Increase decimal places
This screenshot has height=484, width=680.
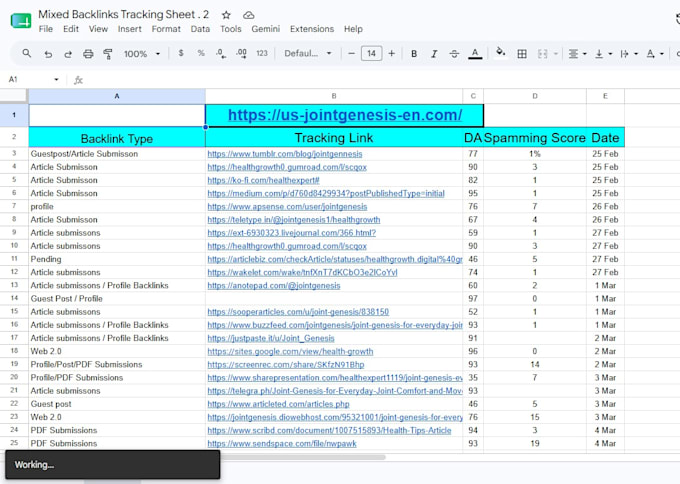(241, 53)
